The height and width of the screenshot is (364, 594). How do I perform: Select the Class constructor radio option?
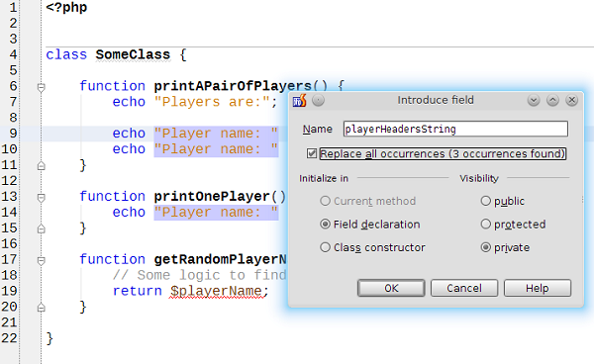[325, 247]
